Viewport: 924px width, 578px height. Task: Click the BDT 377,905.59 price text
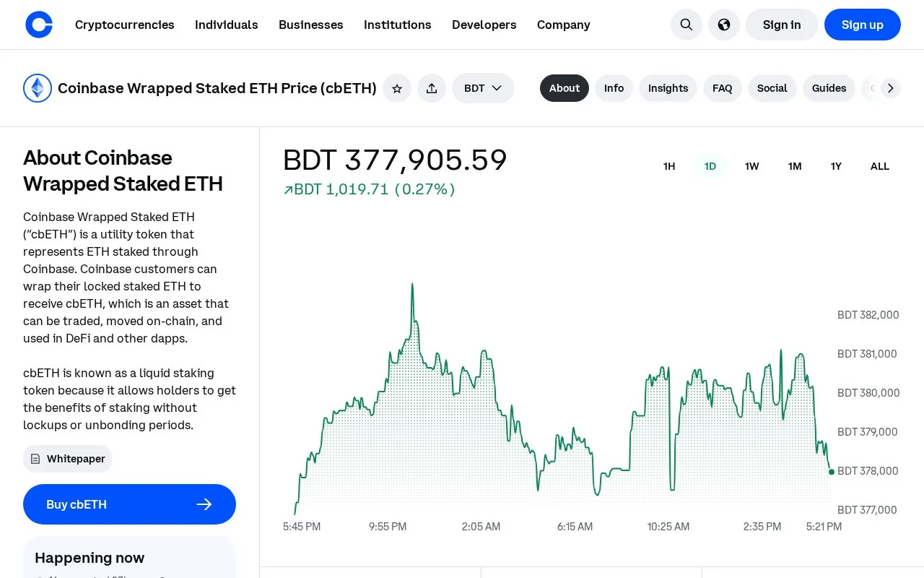(x=395, y=160)
